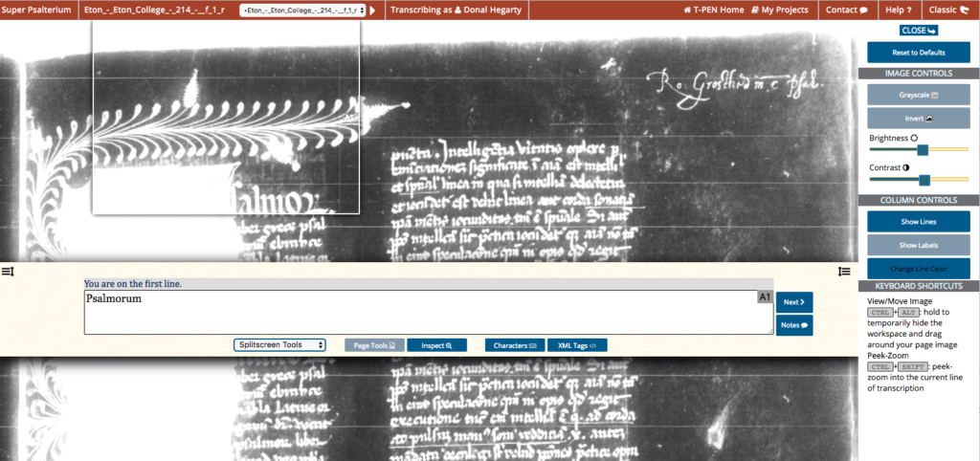Image resolution: width=980 pixels, height=461 pixels.
Task: Toggle Grayscale image filter
Action: pyautogui.click(x=918, y=95)
